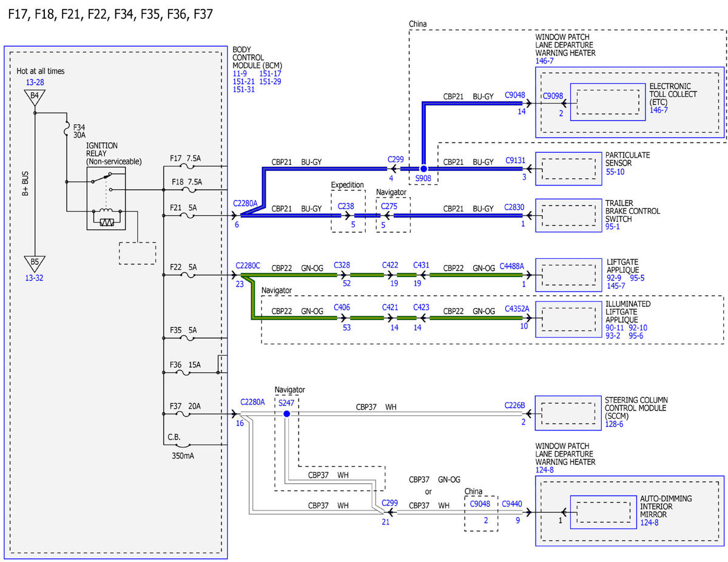Open Illuminated Liftgate Applique reference 92-10
This screenshot has width=728, height=562.
(x=639, y=327)
